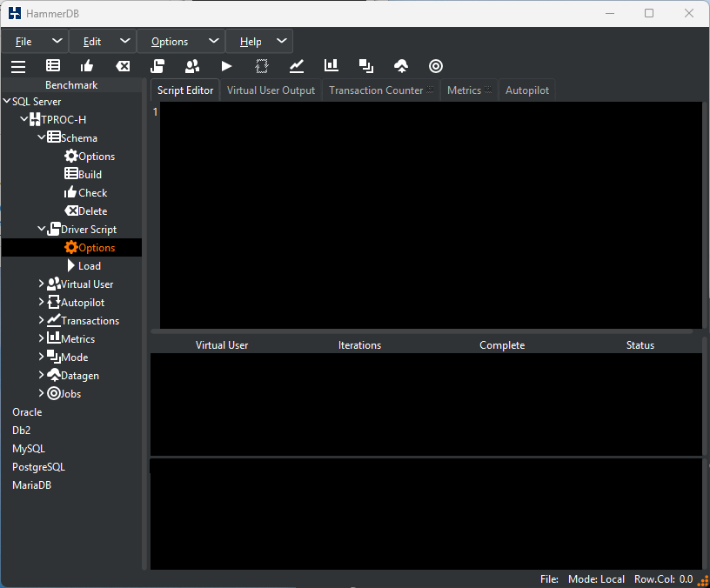This screenshot has height=588, width=710.
Task: Click the Complete column header
Action: tap(502, 345)
